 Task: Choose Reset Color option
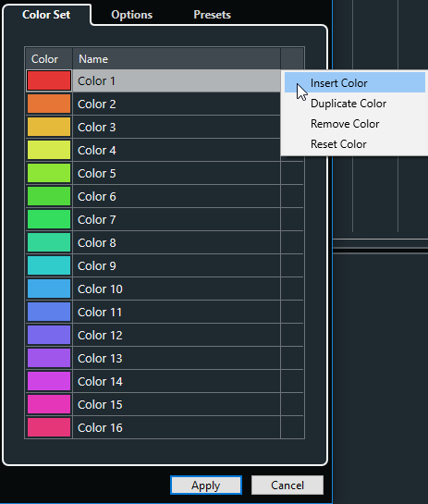point(355,144)
